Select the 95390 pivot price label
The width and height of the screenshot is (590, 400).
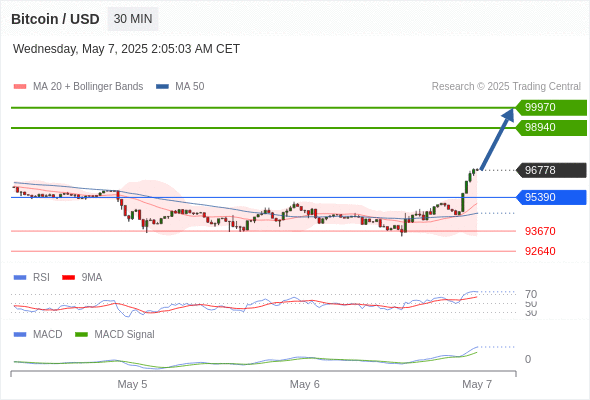point(551,197)
